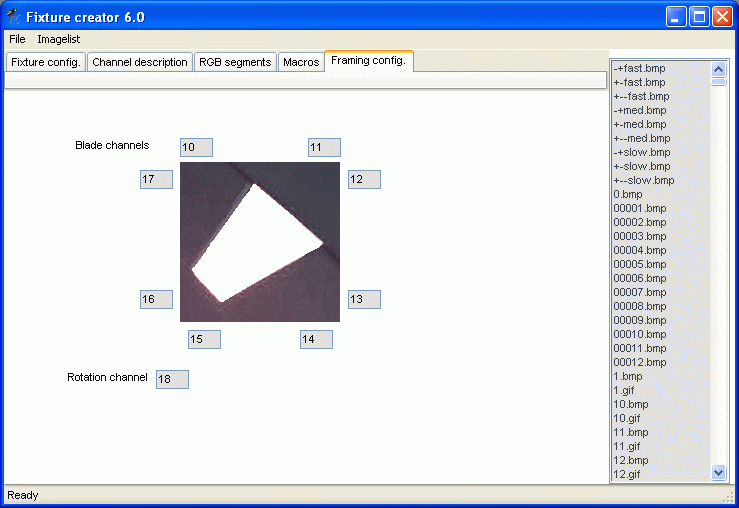This screenshot has width=739, height=508.
Task: Select the blade channel field showing 17
Action: (x=156, y=180)
